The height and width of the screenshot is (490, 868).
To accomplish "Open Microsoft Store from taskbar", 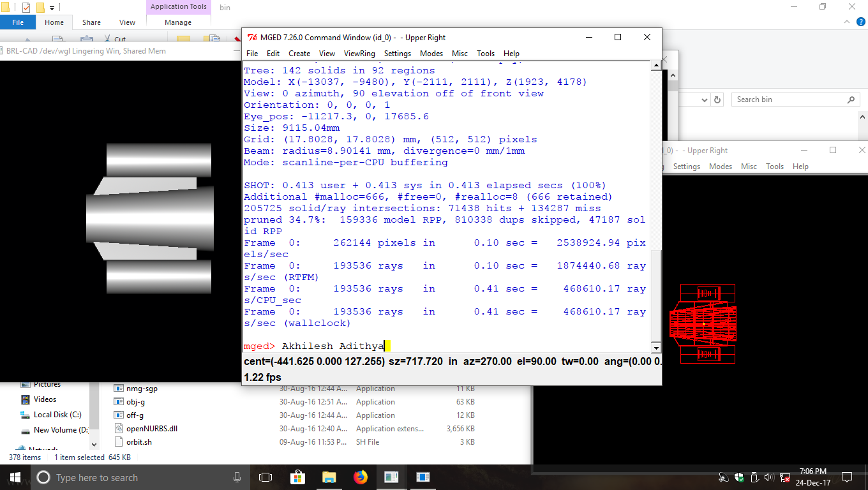I will pos(297,477).
